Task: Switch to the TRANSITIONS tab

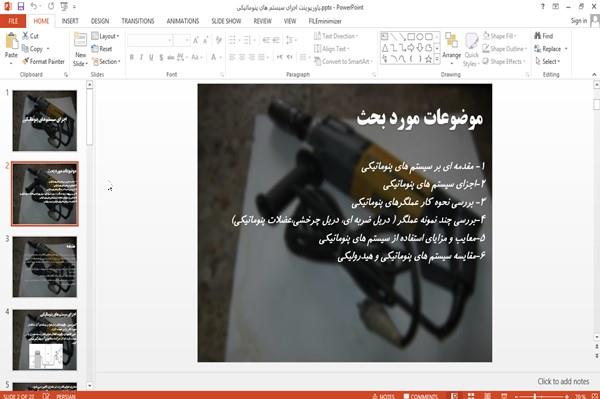Action: tap(138, 21)
